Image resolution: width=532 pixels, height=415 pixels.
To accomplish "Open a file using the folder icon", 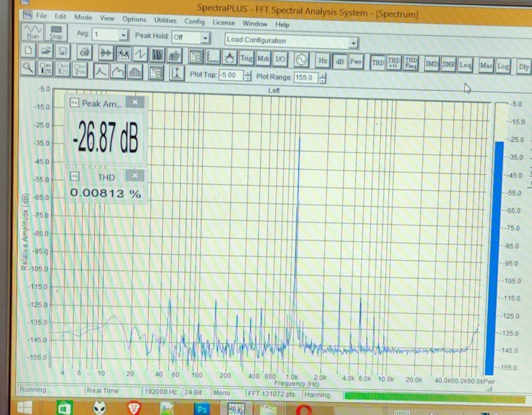I will (x=46, y=51).
